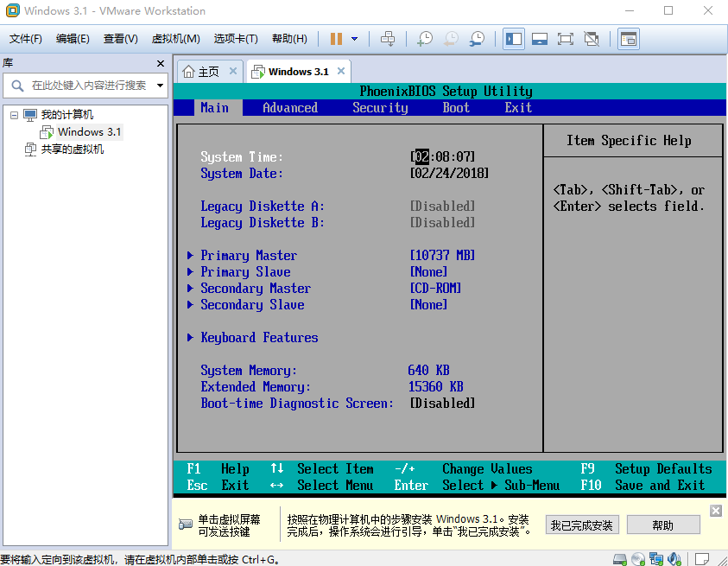Open the snapshot manager icon
Screen dimensions: 728x566
click(x=477, y=39)
